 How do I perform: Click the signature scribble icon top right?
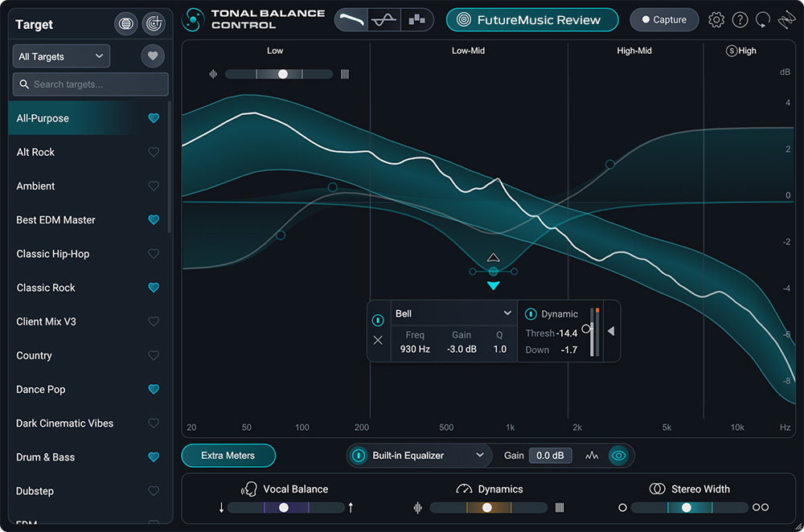click(786, 18)
